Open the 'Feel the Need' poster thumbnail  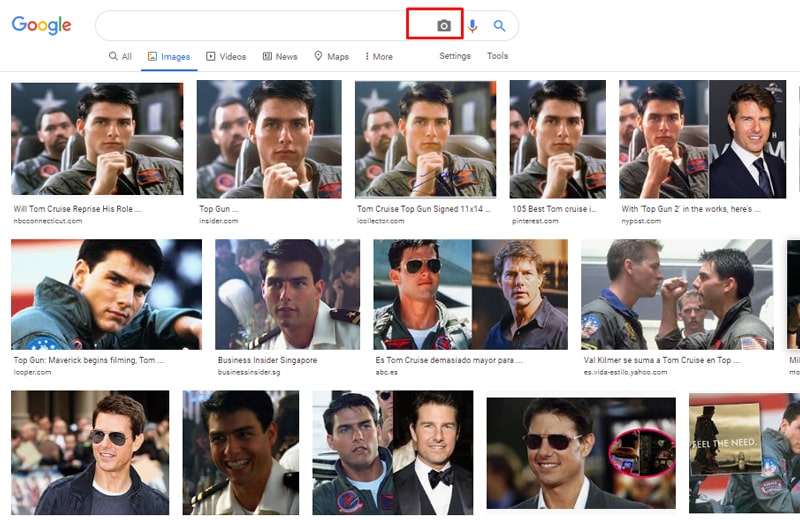tap(744, 453)
